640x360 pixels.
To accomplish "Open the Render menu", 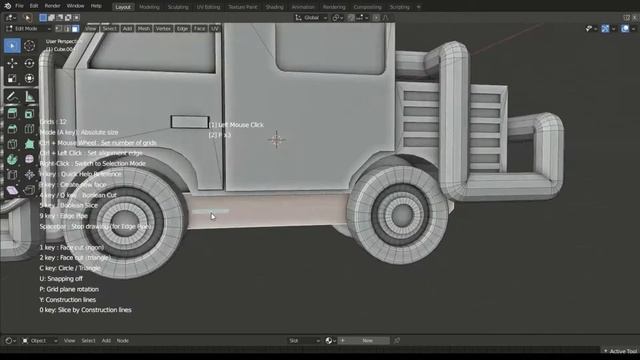I will point(52,6).
